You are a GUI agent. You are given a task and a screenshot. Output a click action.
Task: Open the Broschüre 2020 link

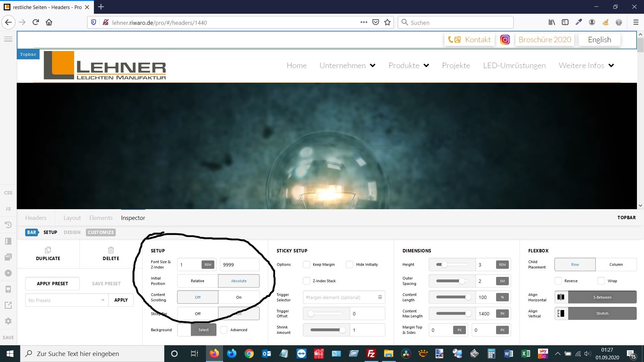545,40
